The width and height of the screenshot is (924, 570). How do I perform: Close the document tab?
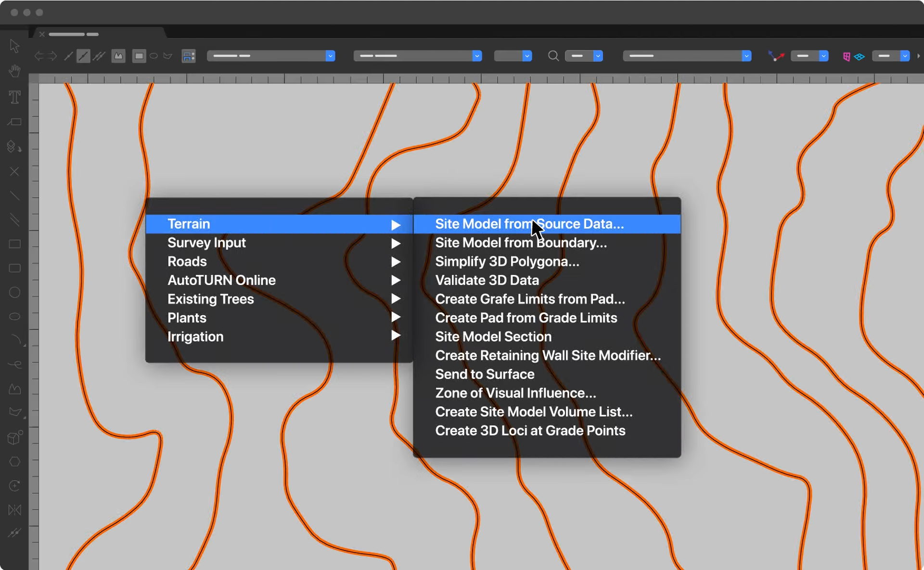42,34
